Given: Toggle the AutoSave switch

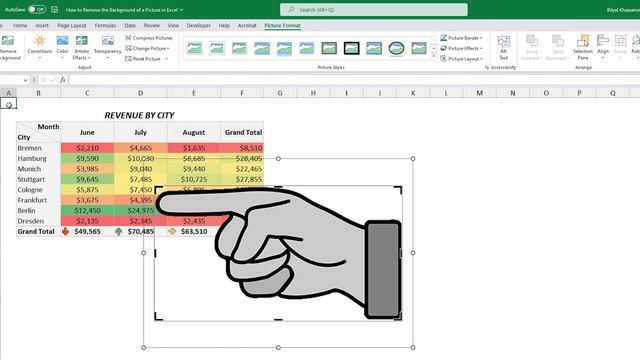Looking at the screenshot, I should point(37,9).
